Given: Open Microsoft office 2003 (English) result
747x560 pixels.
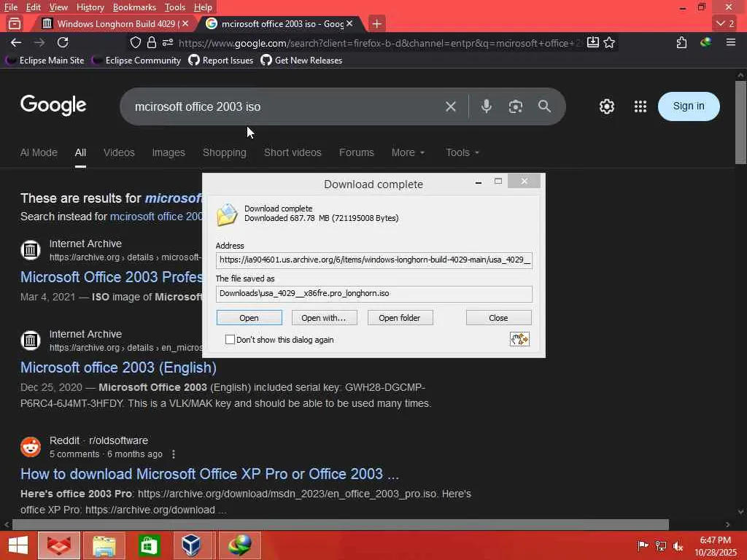Looking at the screenshot, I should click(118, 367).
